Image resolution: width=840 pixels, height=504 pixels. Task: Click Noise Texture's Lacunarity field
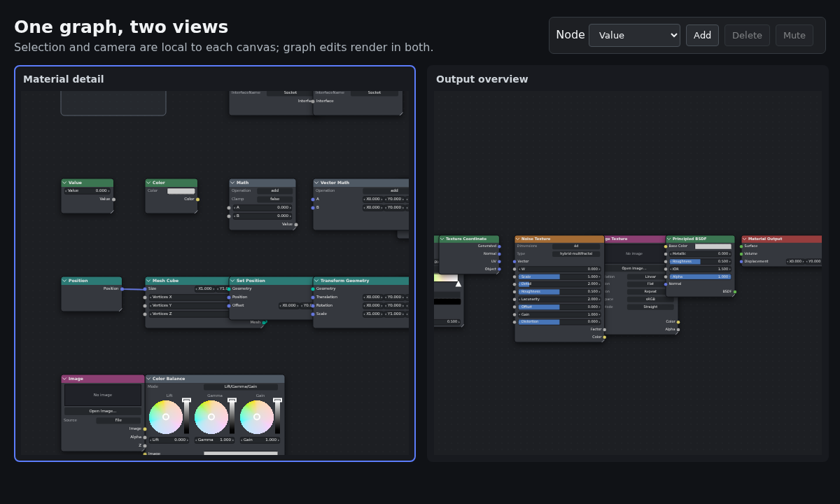pos(559,299)
